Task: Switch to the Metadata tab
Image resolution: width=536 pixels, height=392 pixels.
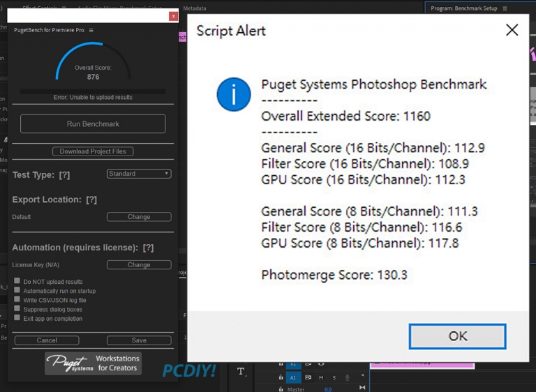Action: coord(195,8)
